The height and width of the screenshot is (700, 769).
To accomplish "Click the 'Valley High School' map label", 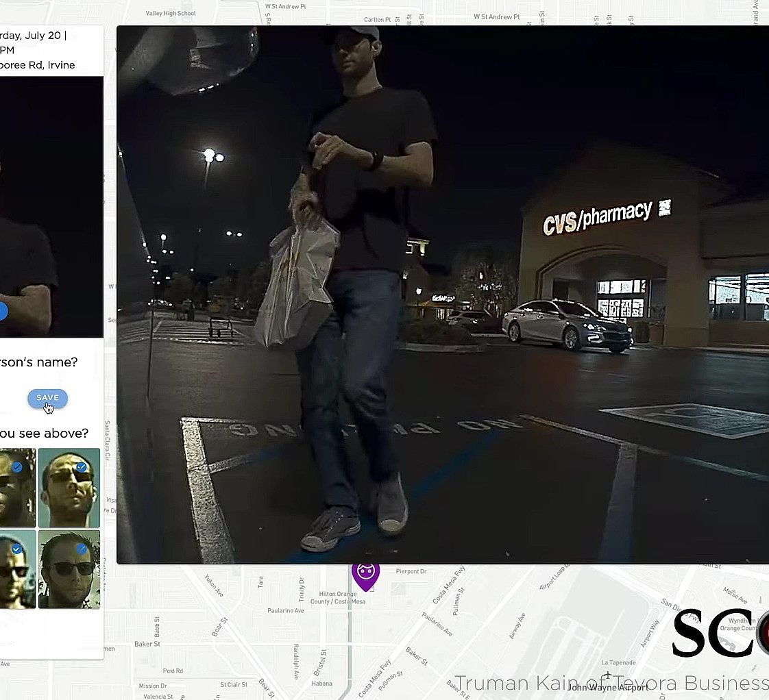I will pos(171,13).
